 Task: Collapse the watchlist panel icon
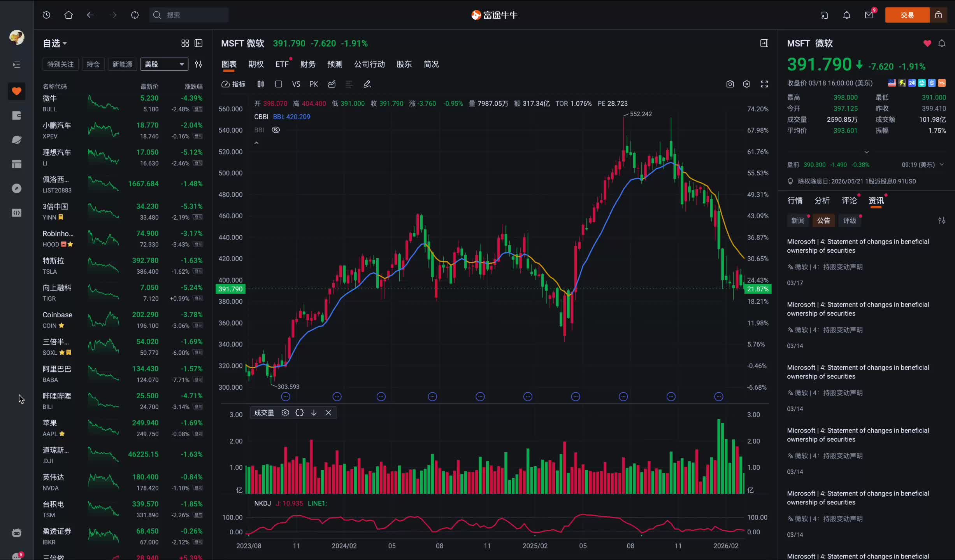(198, 43)
